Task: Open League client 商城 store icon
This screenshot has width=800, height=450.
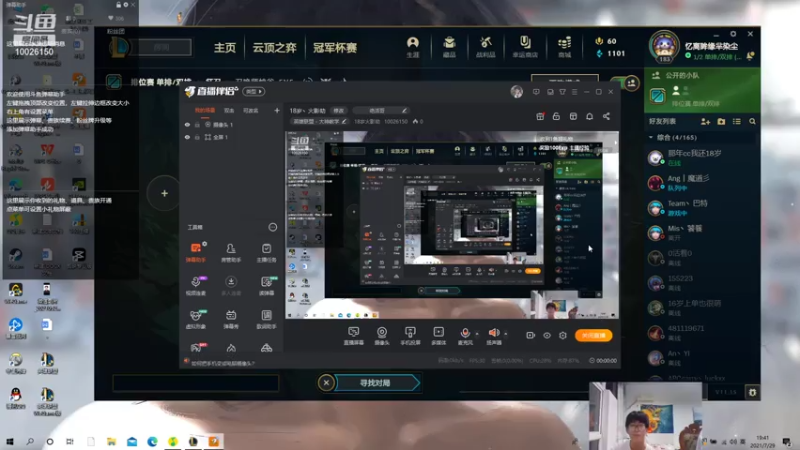Action: pyautogui.click(x=564, y=47)
